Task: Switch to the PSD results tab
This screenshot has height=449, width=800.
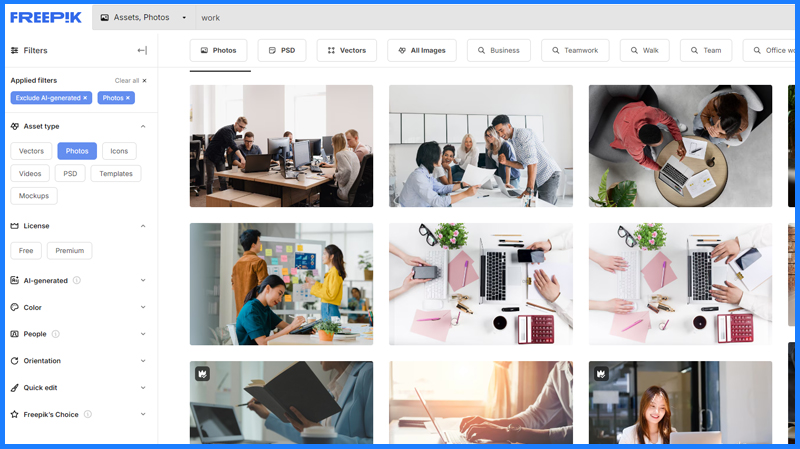Action: click(282, 51)
